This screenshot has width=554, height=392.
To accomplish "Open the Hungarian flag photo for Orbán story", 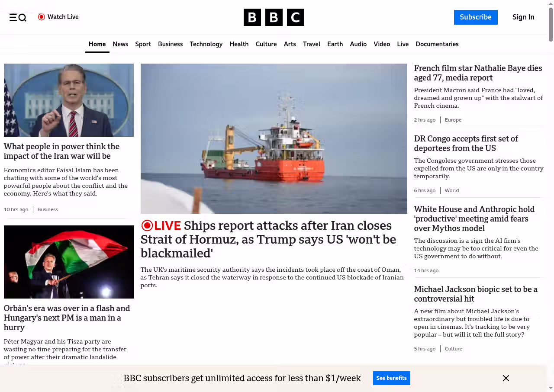I will point(69,262).
